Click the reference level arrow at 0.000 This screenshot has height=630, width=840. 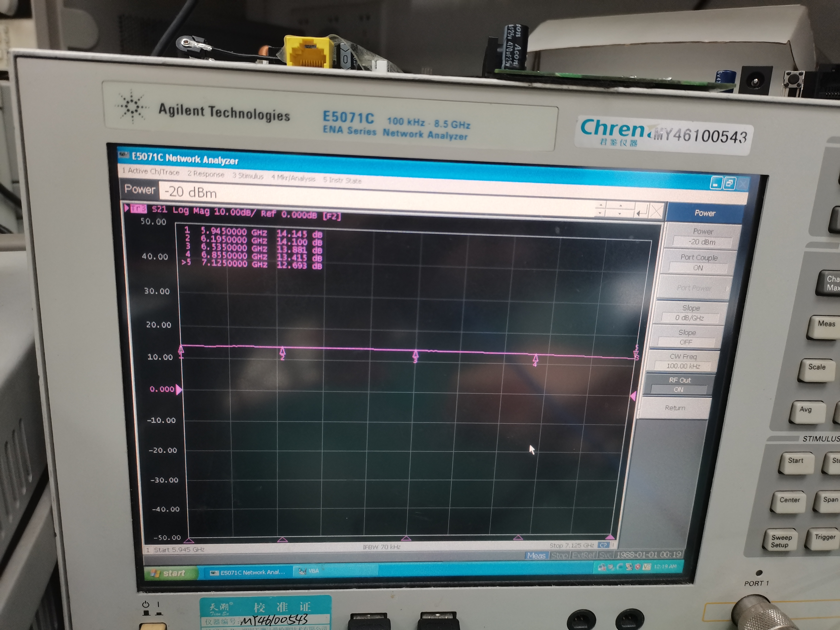point(178,390)
